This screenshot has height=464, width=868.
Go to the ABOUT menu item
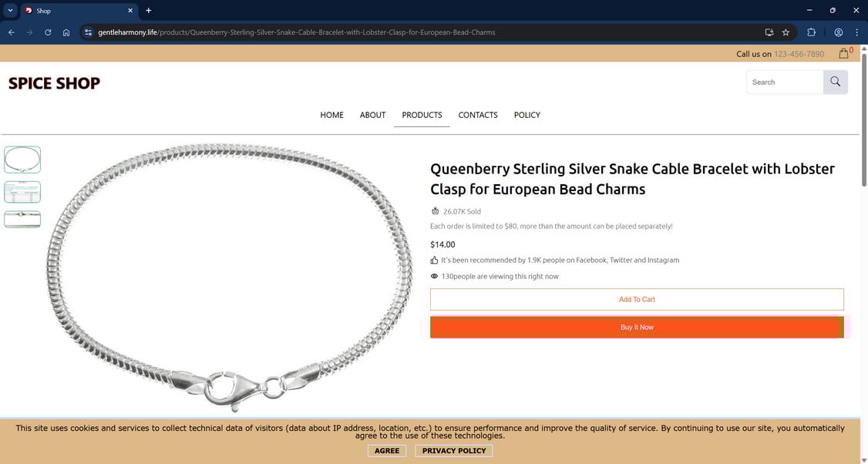[x=372, y=115]
